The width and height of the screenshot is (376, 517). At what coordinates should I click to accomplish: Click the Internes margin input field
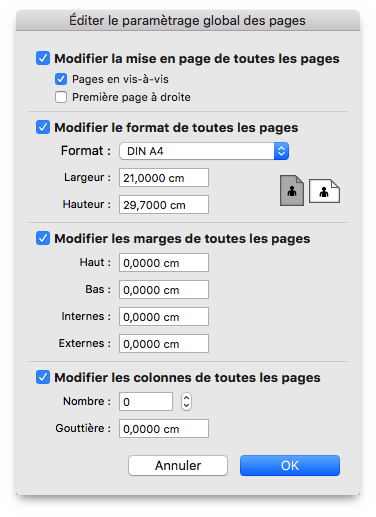tap(164, 317)
